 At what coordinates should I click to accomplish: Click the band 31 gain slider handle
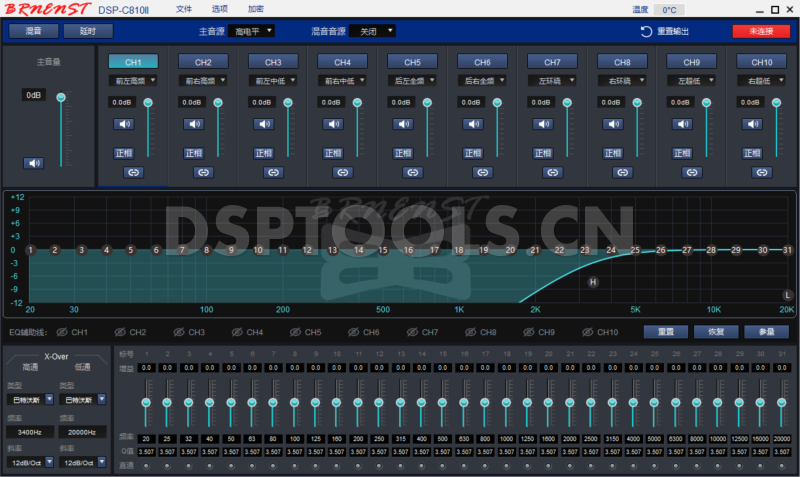click(781, 403)
